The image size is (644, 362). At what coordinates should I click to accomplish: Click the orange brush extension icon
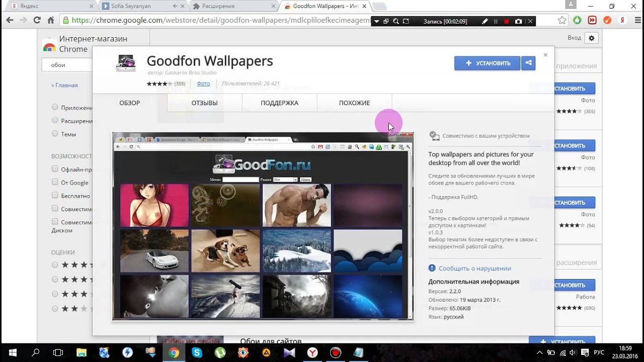(607, 21)
